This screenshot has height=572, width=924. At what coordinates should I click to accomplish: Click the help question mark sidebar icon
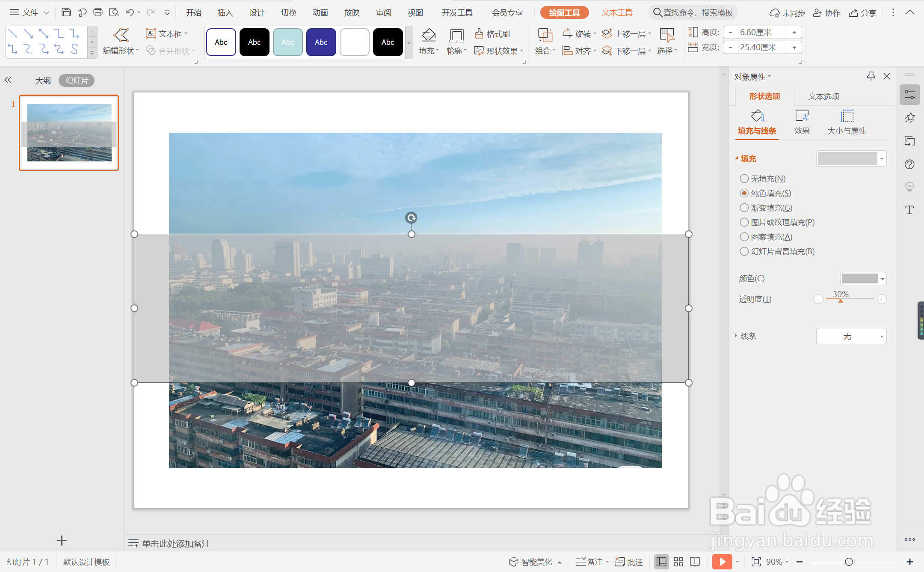coord(909,164)
